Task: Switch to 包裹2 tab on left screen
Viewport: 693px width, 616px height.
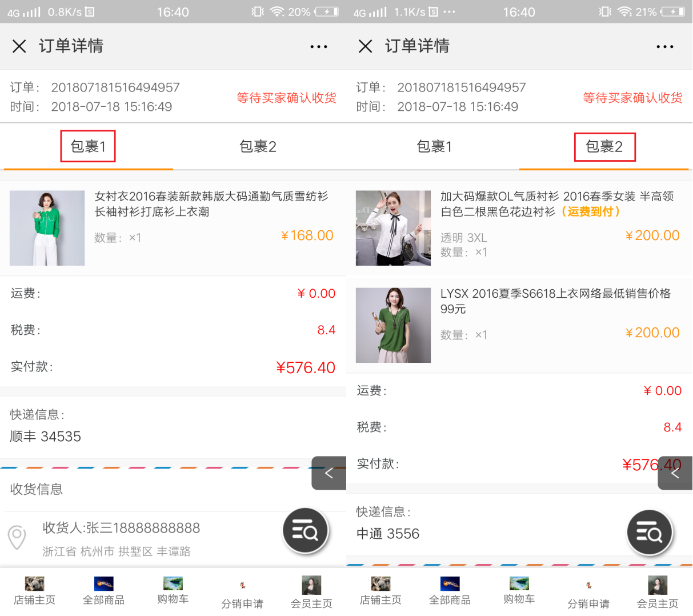Action: coord(258,147)
